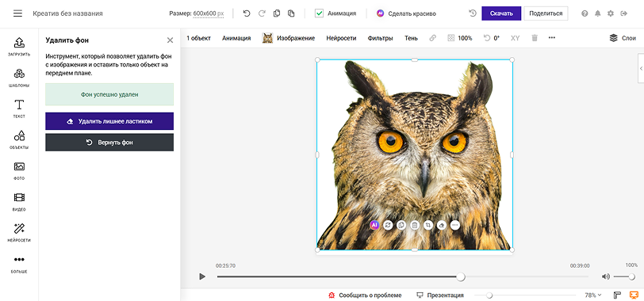Open the Слои layers panel

click(x=623, y=38)
